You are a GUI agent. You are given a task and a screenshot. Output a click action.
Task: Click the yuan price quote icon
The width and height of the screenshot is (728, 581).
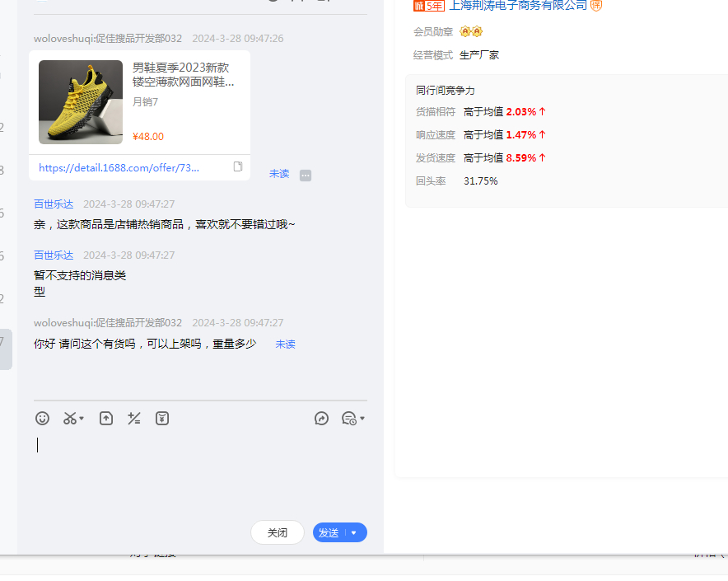(162, 419)
